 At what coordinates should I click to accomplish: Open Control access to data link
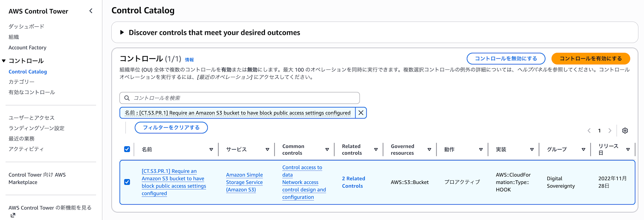(x=302, y=171)
